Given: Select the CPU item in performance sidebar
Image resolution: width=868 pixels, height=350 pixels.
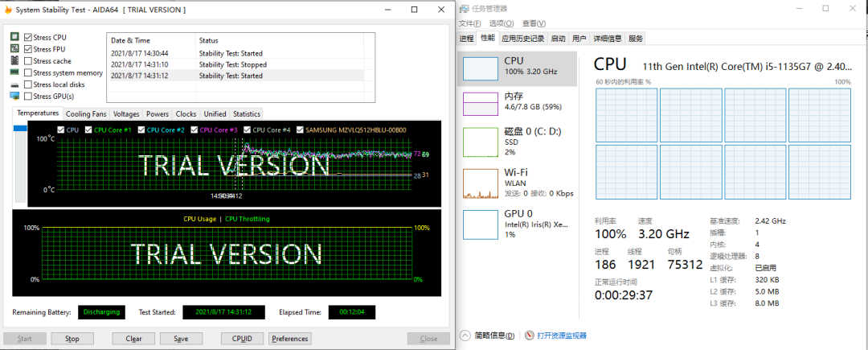Looking at the screenshot, I should (x=517, y=68).
